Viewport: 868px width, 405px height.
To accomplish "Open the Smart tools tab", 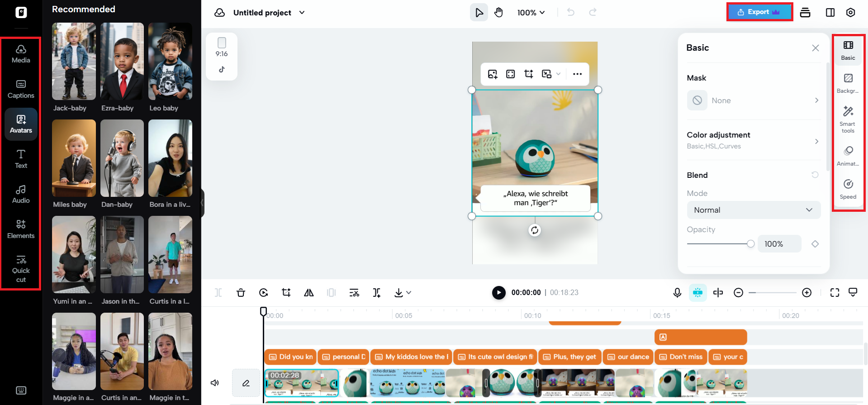I will (848, 119).
